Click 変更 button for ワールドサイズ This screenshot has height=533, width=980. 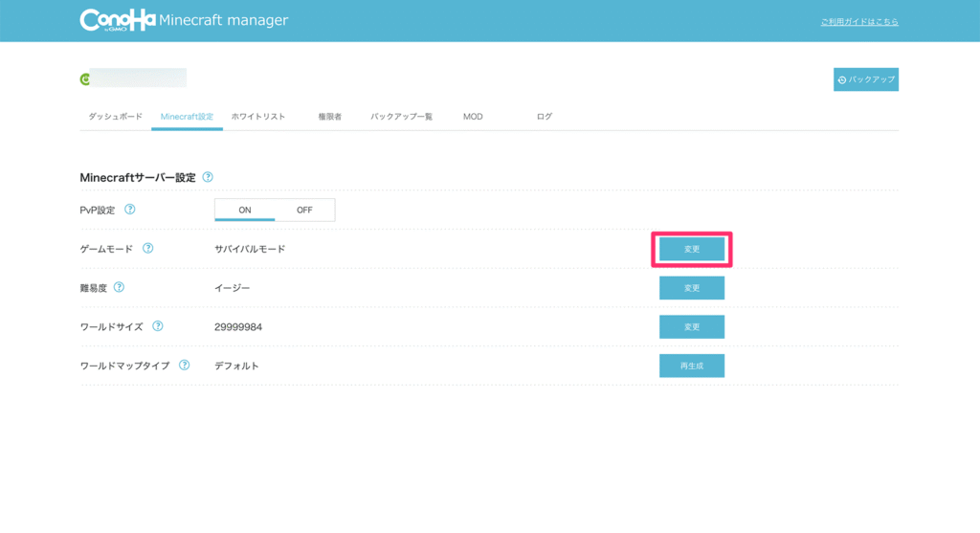[x=692, y=327]
